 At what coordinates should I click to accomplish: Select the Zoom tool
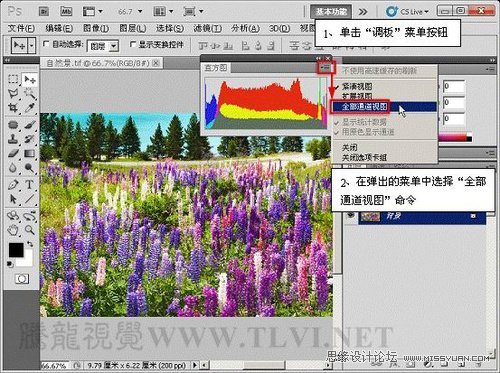point(30,230)
